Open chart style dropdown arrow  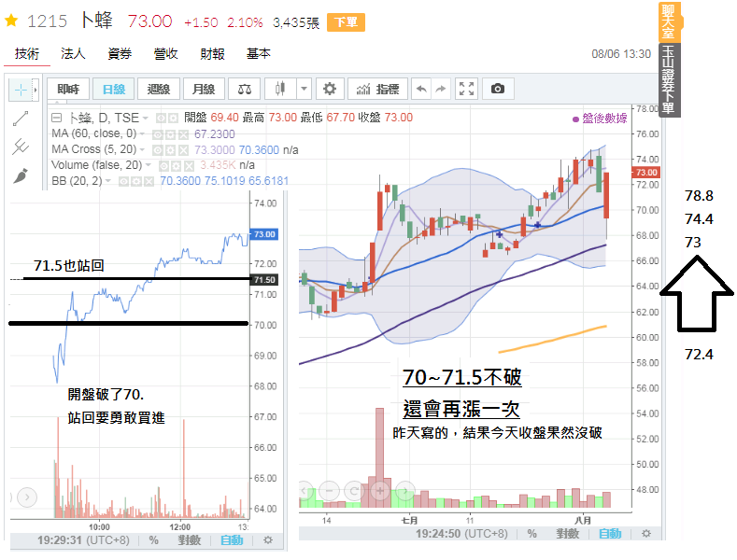point(305,89)
